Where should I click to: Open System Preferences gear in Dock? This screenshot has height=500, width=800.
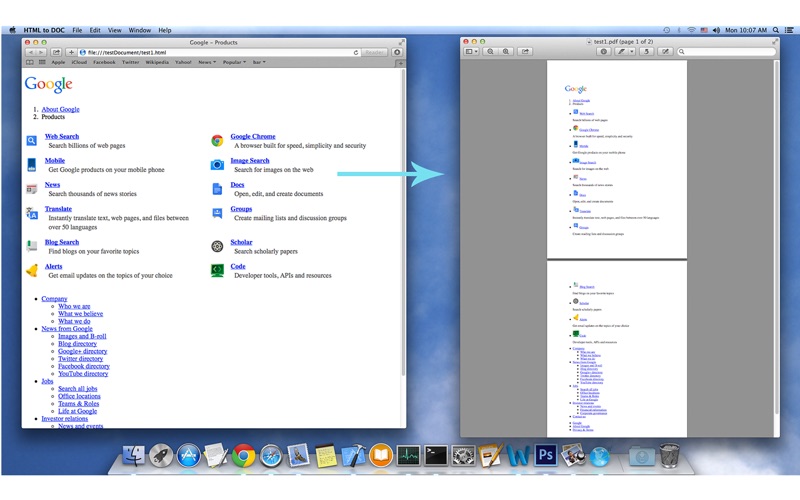(463, 455)
